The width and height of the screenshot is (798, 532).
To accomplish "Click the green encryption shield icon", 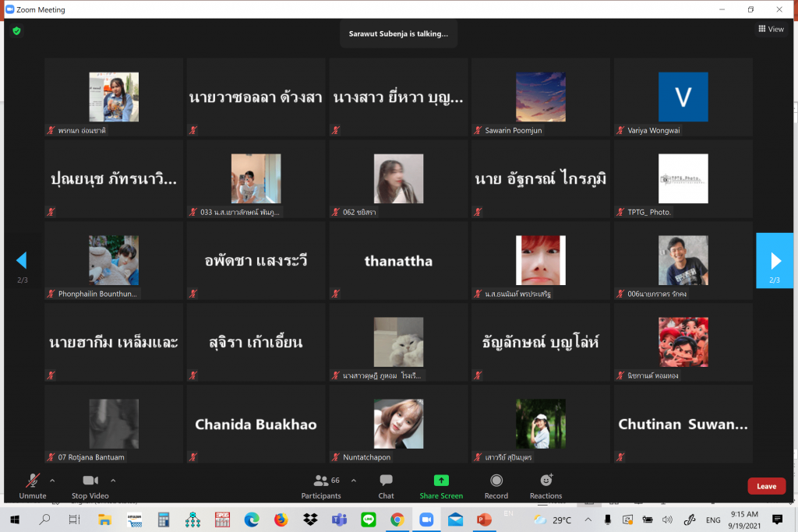I will coord(16,31).
